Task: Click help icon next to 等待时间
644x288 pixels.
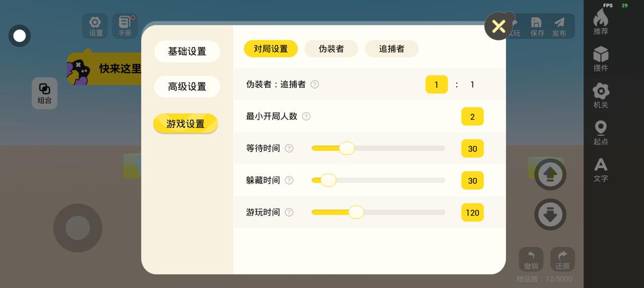Action: click(289, 149)
